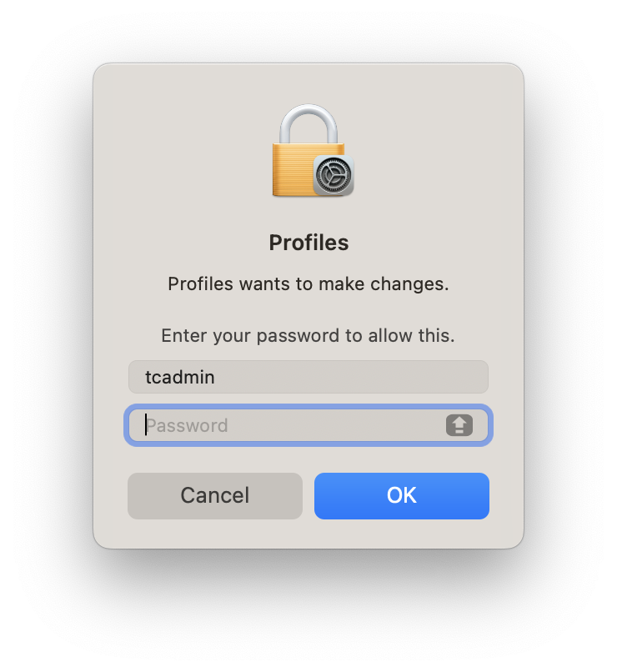Dismiss the dialog with Cancel
The image size is (617, 672).
215,496
